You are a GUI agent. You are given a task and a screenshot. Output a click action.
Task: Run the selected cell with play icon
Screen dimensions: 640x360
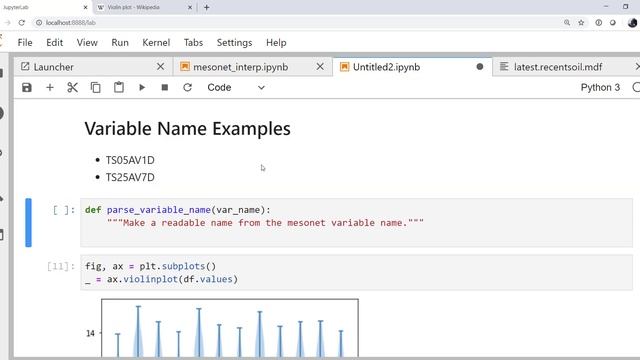142,87
